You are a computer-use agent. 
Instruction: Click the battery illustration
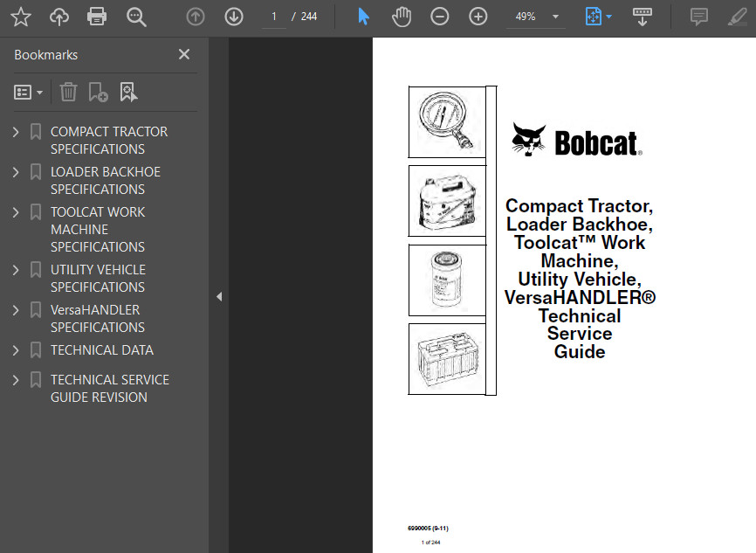pyautogui.click(x=447, y=359)
